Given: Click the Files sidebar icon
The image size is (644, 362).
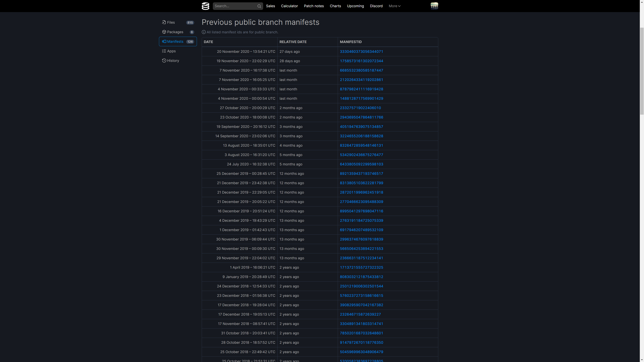Looking at the screenshot, I should coord(164,22).
